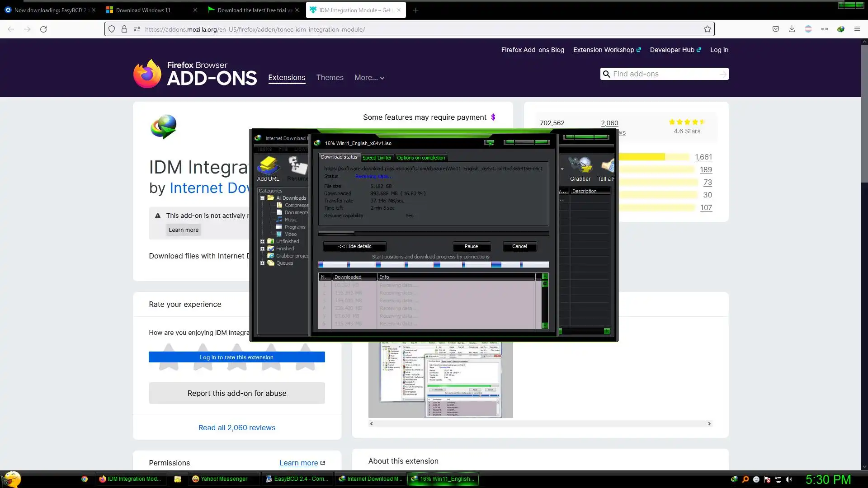Collapse the All Downloads tree node
Screen dimensions: 868x488
point(262,198)
